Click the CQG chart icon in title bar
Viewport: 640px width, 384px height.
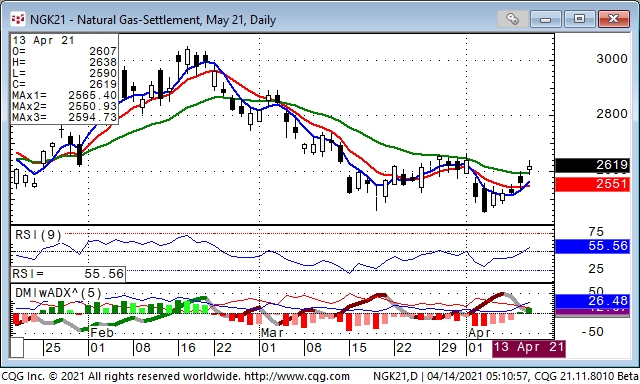18,19
